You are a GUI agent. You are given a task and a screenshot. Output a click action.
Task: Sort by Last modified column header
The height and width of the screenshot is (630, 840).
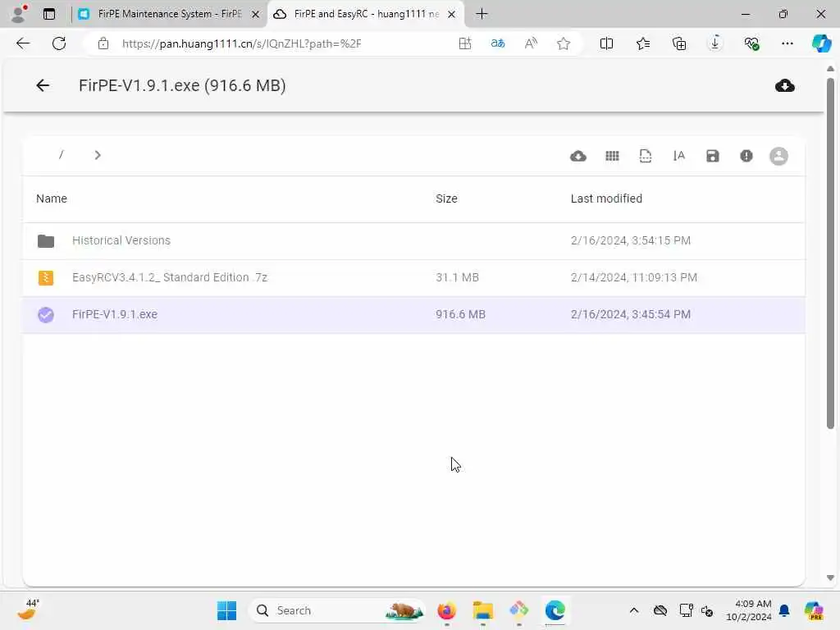(x=606, y=199)
